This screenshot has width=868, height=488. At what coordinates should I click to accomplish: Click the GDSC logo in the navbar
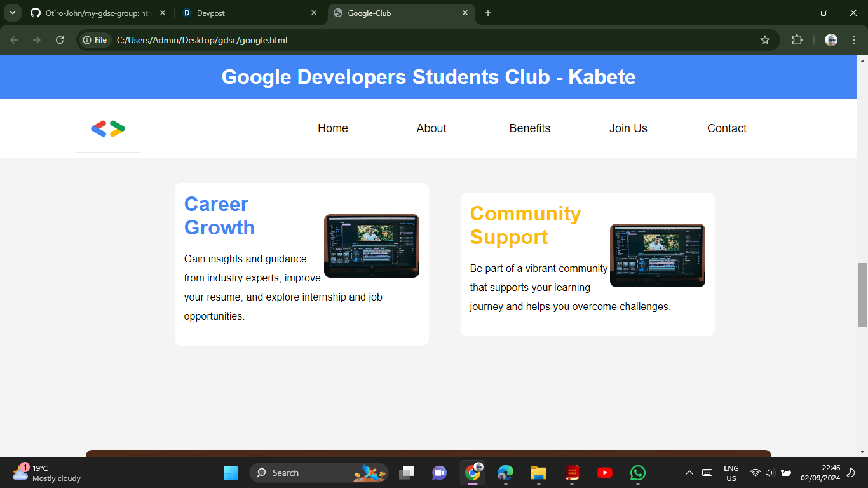[108, 128]
